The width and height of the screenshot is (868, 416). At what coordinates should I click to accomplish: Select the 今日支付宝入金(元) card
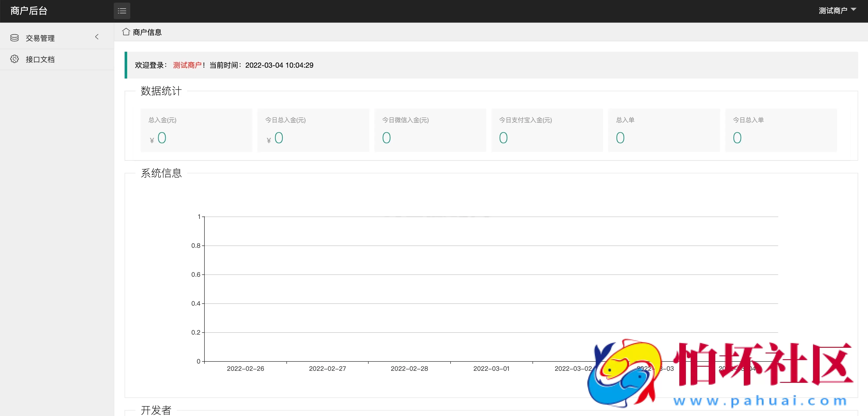tap(547, 130)
